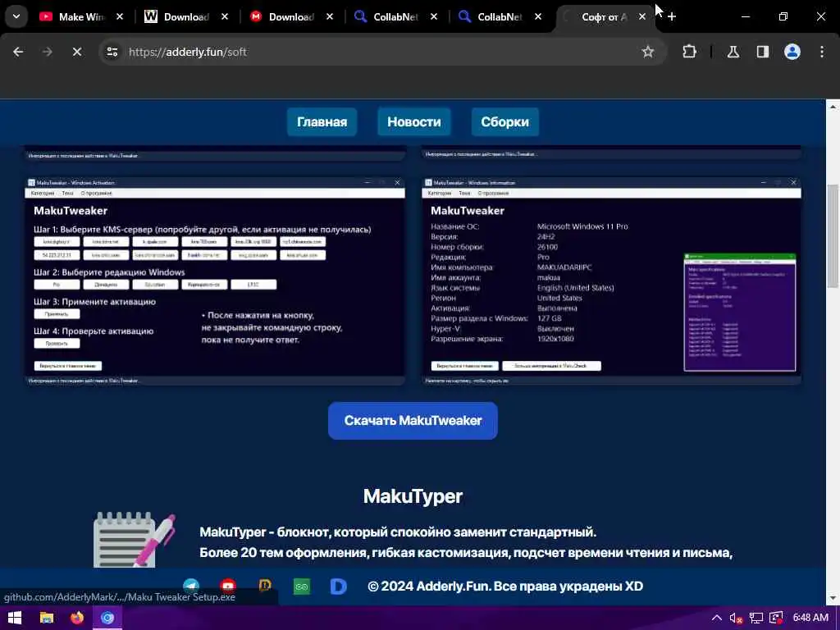Bookmark this page with the star

pyautogui.click(x=648, y=52)
